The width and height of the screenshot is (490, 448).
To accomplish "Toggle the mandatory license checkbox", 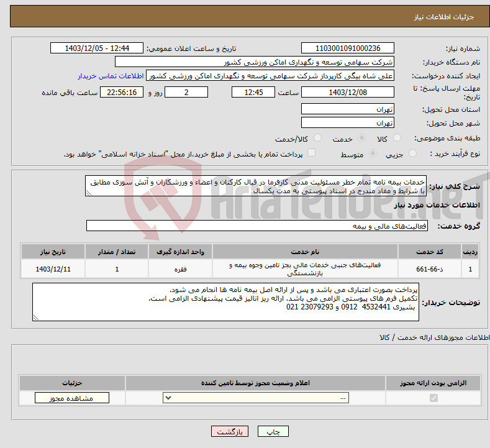I will [433, 398].
